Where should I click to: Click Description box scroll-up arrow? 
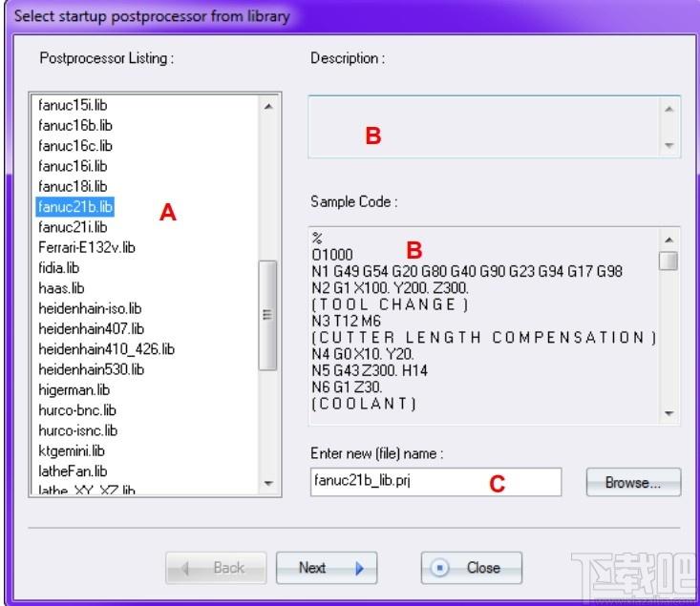click(668, 109)
